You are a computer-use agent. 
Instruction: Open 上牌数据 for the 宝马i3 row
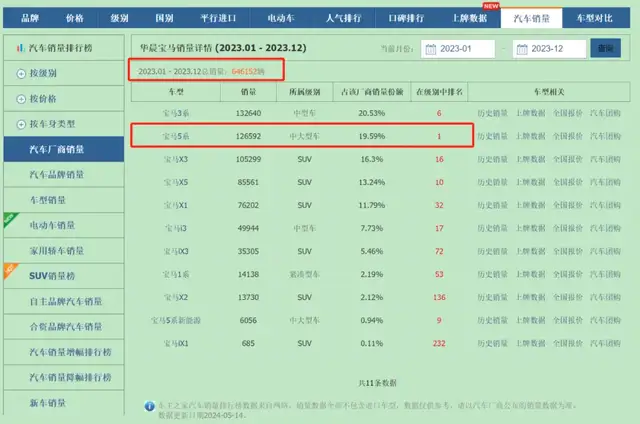pyautogui.click(x=531, y=228)
